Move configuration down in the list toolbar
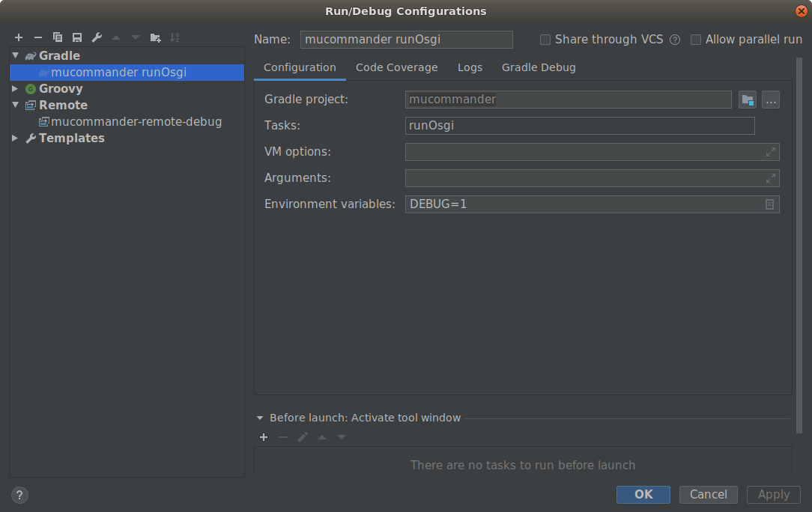This screenshot has height=512, width=812. click(x=135, y=37)
